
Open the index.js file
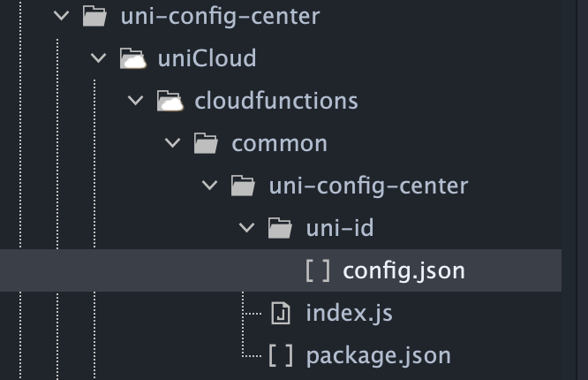pos(349,313)
